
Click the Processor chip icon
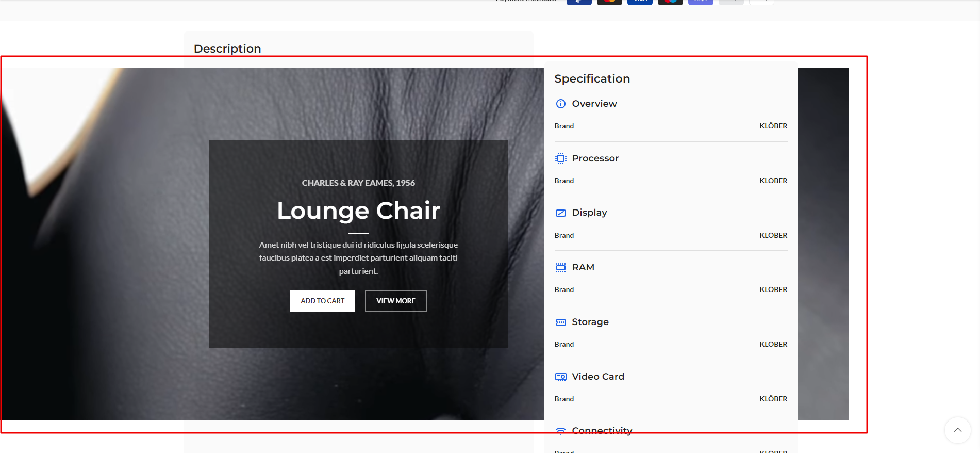point(561,158)
